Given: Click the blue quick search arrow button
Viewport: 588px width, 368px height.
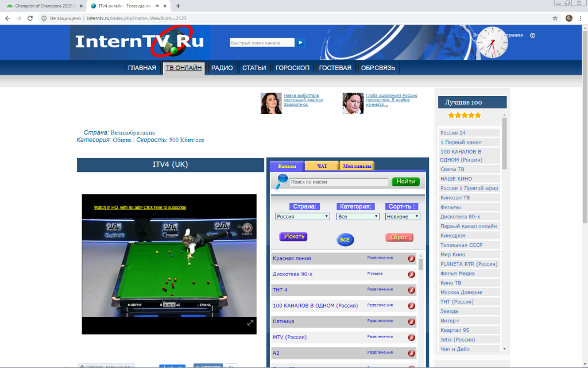Looking at the screenshot, I should point(301,43).
